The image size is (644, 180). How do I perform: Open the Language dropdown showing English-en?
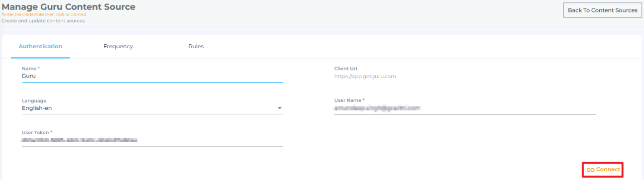pyautogui.click(x=152, y=108)
